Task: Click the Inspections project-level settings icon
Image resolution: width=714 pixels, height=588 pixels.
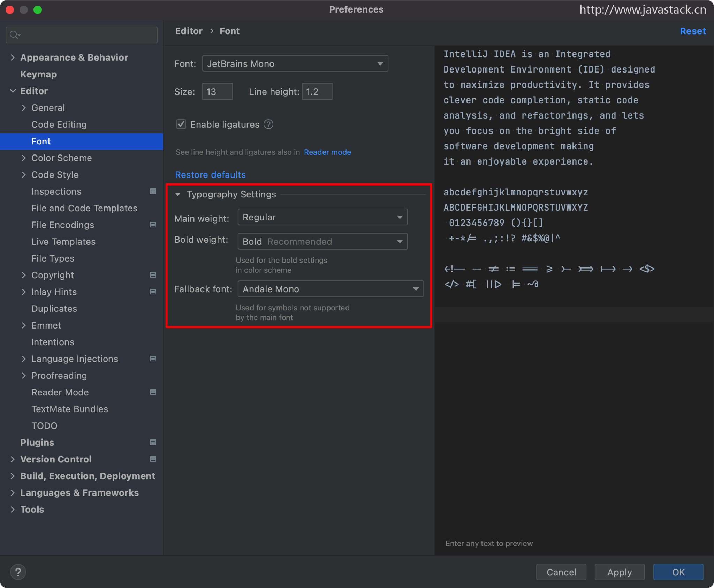Action: pos(153,191)
